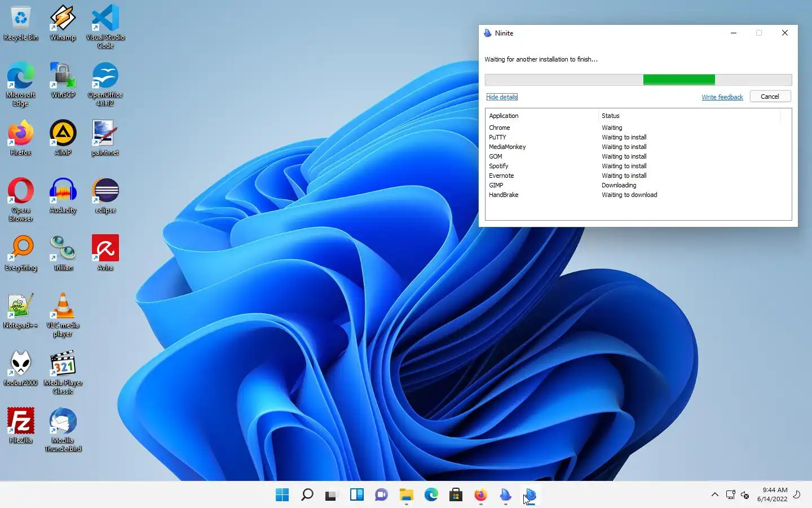The width and height of the screenshot is (812, 508).
Task: Select the OpenOffice 4.1.12 desktop shortcut
Action: pyautogui.click(x=105, y=85)
